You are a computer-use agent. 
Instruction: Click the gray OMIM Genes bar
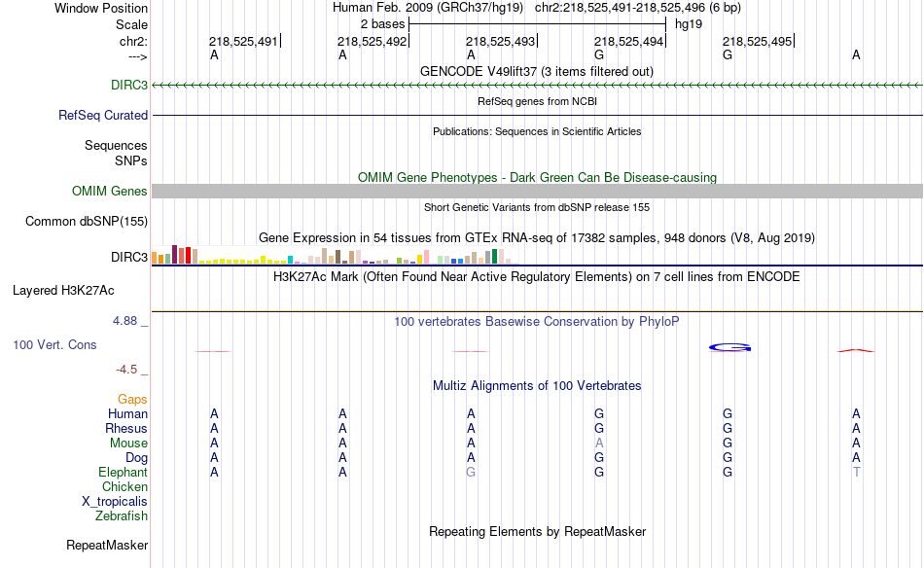click(538, 191)
